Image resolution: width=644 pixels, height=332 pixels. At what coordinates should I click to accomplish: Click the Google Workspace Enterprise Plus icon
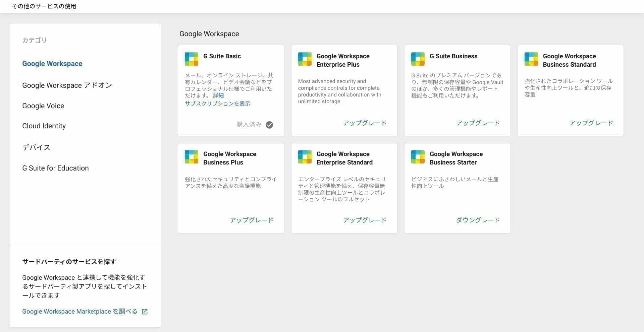point(305,59)
